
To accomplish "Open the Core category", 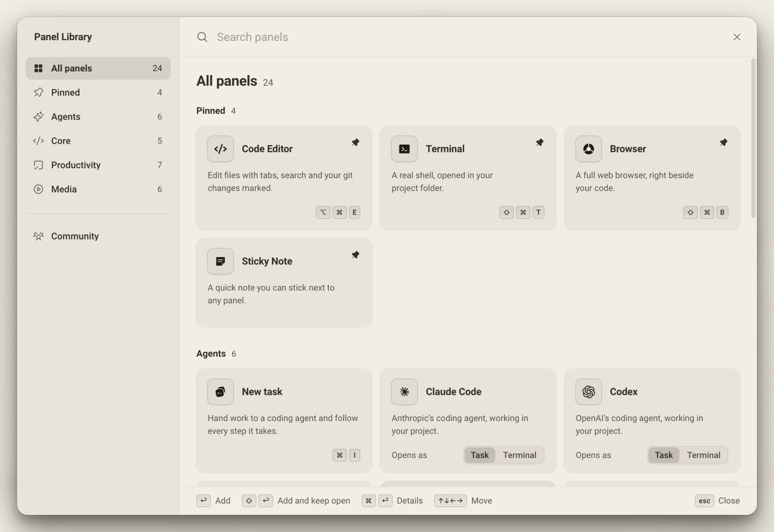I will (x=98, y=141).
